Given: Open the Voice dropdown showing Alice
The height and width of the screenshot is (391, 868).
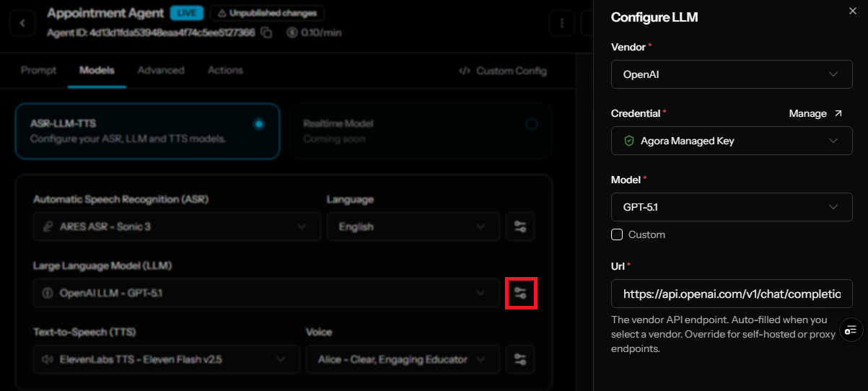Looking at the screenshot, I should click(x=403, y=359).
